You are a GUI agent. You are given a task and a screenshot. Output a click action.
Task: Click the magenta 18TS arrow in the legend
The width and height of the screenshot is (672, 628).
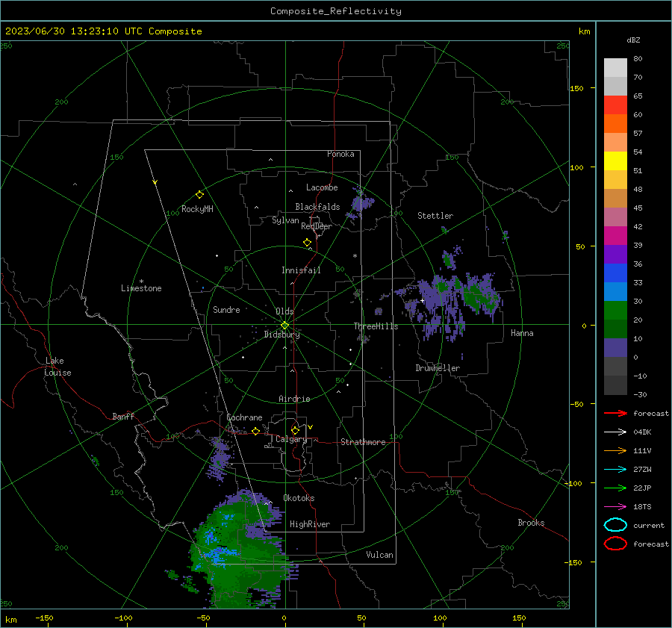(x=615, y=507)
